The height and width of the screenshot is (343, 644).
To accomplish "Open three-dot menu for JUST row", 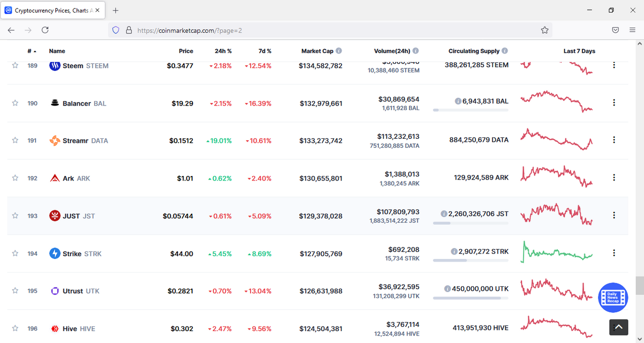I will [614, 215].
